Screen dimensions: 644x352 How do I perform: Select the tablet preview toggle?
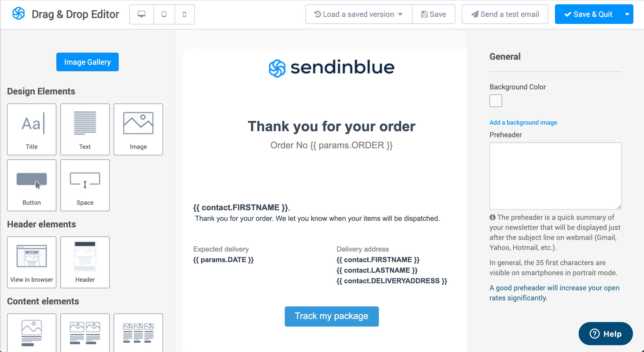(164, 14)
